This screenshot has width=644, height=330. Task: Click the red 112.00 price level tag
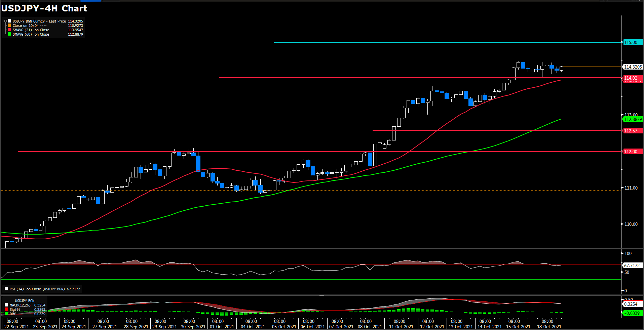632,152
